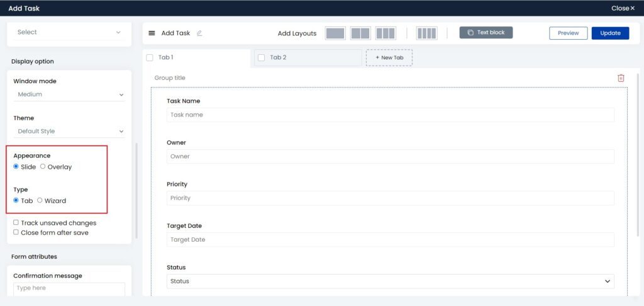The width and height of the screenshot is (644, 306).
Task: Tick the Close form after save checkbox
Action: click(16, 232)
